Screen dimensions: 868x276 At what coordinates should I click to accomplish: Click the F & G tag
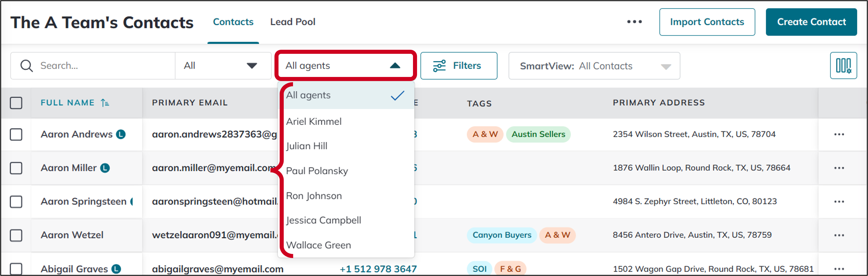[x=510, y=269]
